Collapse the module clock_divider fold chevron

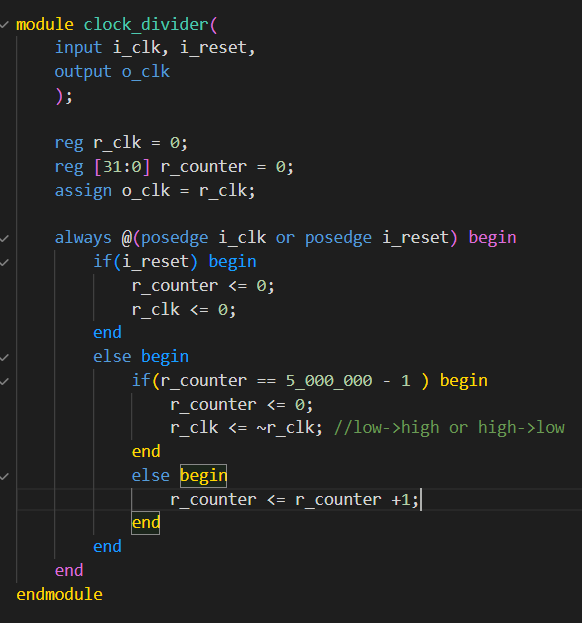click(4, 25)
